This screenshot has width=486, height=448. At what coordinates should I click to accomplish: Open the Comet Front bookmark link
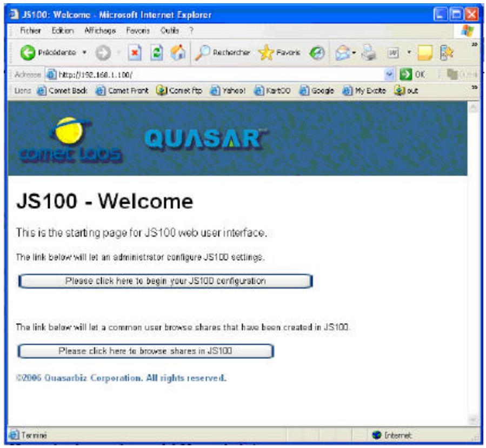(122, 91)
